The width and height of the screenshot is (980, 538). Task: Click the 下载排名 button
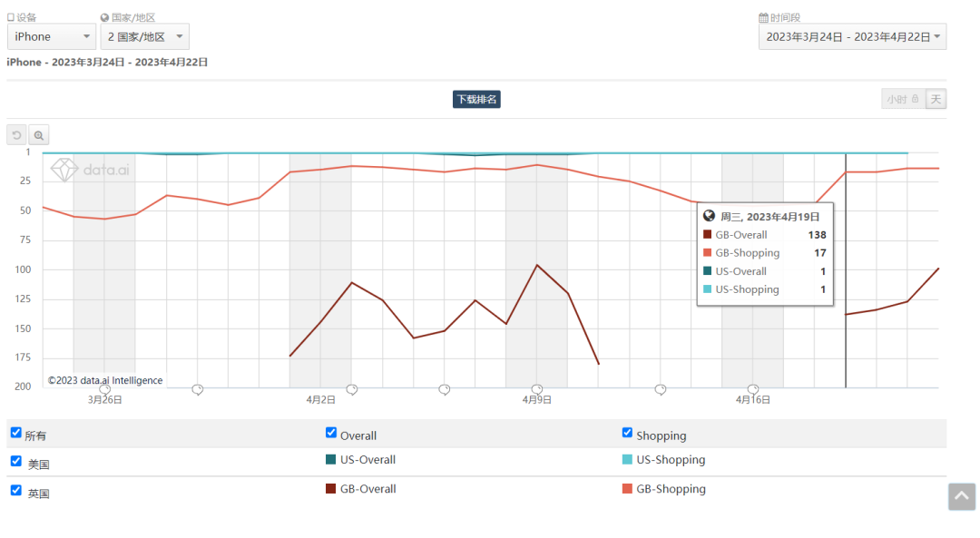(476, 99)
